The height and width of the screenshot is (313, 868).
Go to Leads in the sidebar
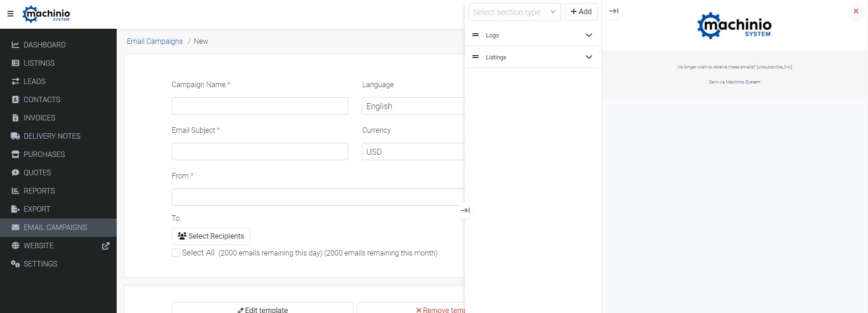58,81
